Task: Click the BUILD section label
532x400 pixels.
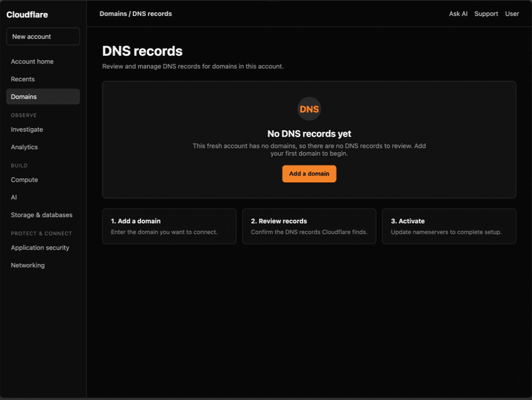Action: click(x=19, y=166)
